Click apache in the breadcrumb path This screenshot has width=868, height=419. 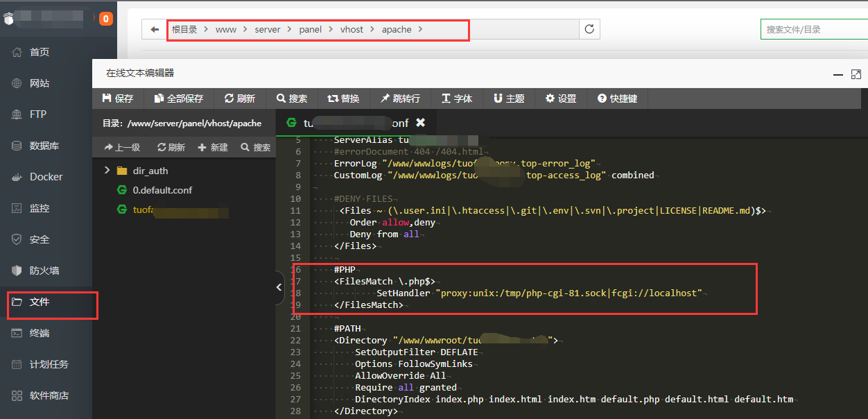[397, 30]
